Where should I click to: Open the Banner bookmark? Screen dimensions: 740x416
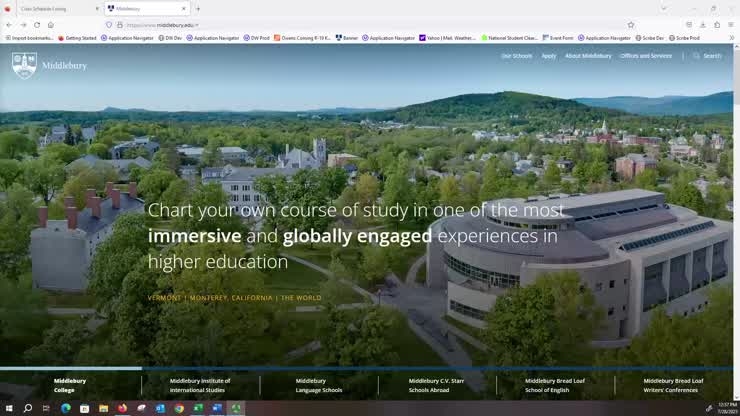(347, 38)
